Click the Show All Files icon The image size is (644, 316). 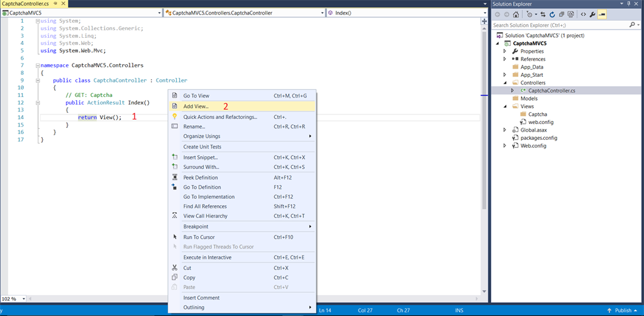pos(570,14)
